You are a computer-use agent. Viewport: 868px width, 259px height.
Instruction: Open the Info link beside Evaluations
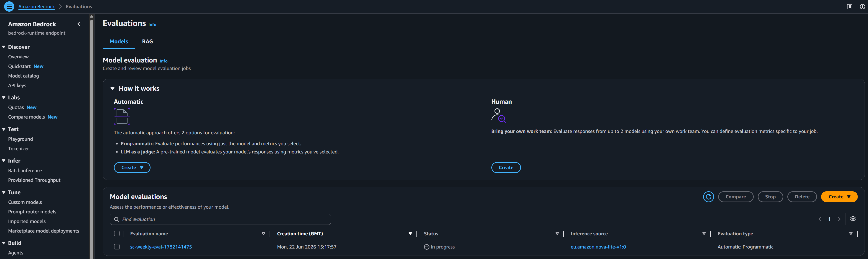tap(152, 25)
